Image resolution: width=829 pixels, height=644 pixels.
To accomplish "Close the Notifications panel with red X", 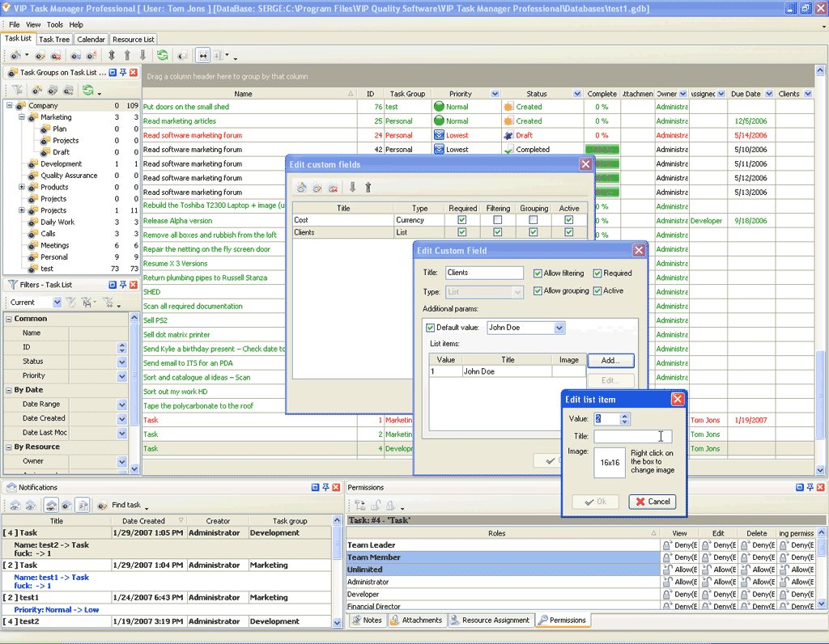I will pyautogui.click(x=336, y=488).
